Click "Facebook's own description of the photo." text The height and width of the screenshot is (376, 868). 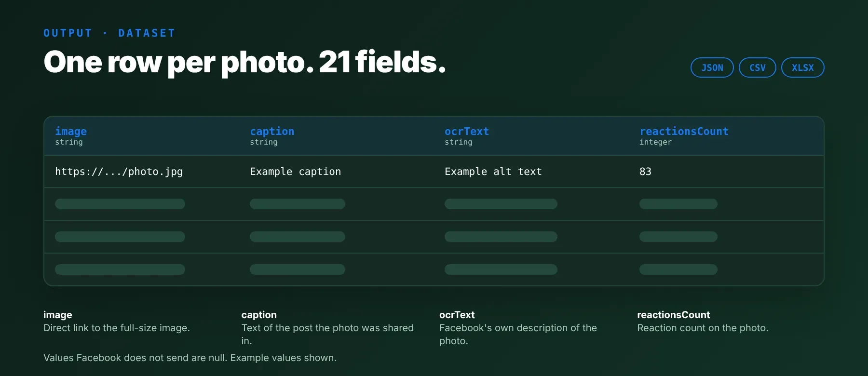coord(518,334)
